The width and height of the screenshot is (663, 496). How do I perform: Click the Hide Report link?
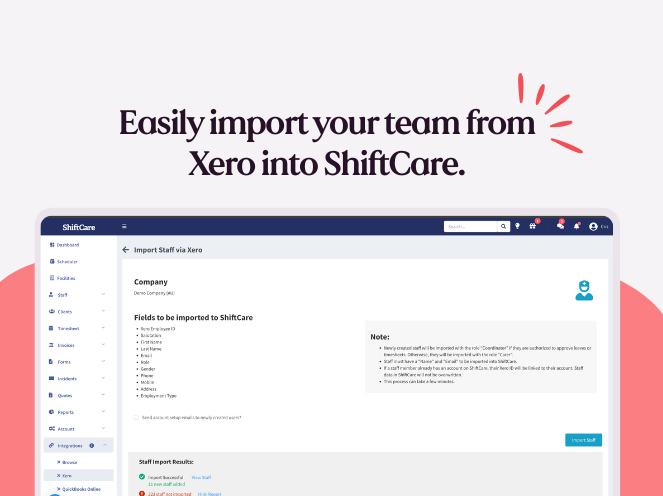210,493
